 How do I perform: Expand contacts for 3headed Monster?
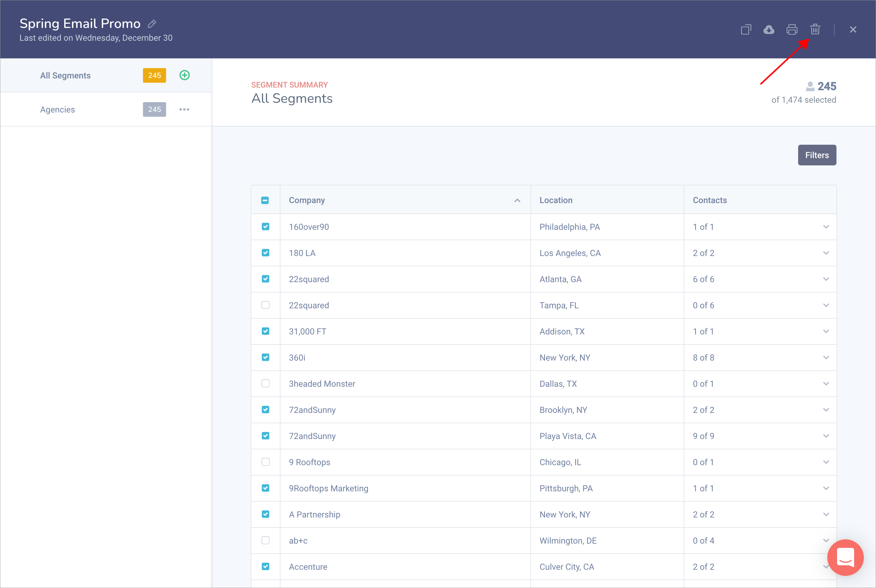(826, 384)
